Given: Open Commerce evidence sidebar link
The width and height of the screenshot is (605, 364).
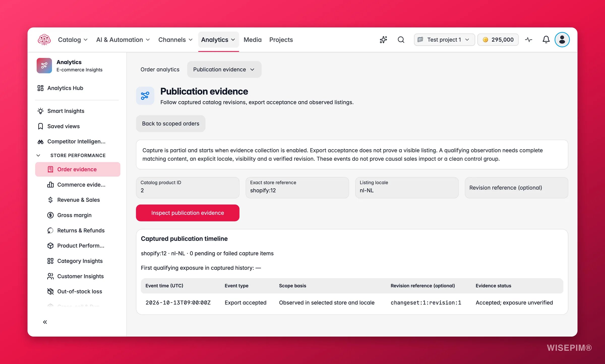Looking at the screenshot, I should 77,185.
